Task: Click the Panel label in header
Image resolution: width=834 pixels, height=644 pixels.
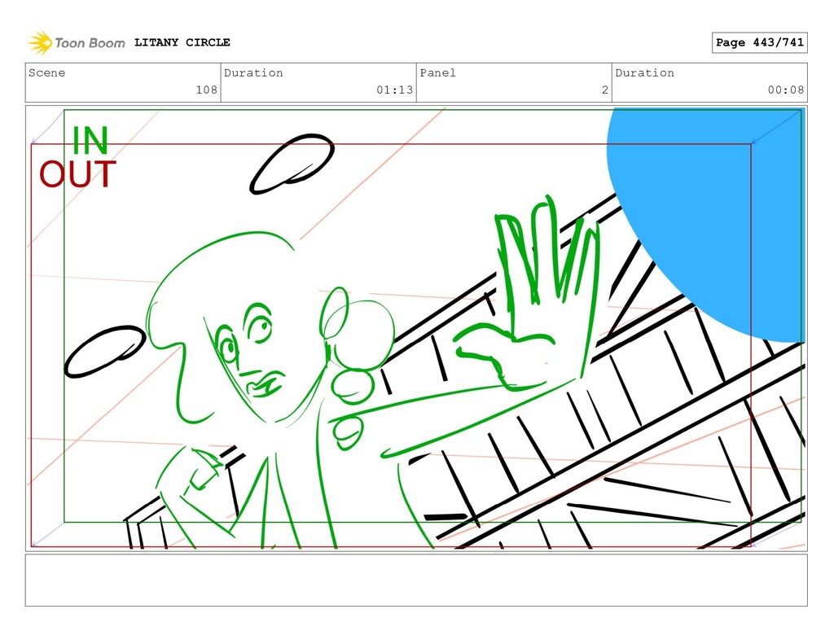Action: (437, 72)
